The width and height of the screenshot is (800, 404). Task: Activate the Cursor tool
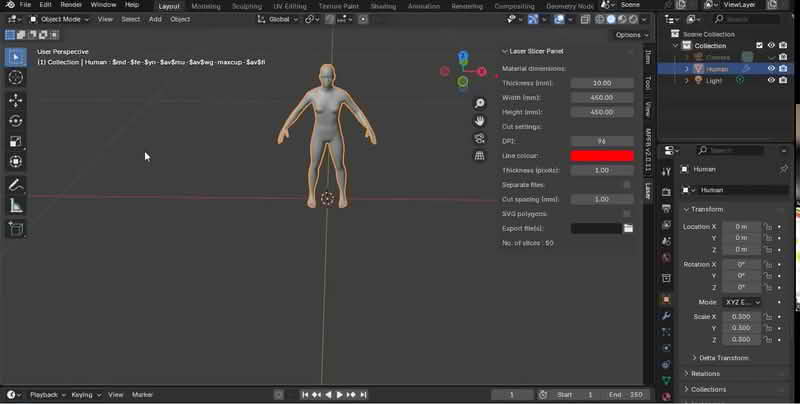15,77
